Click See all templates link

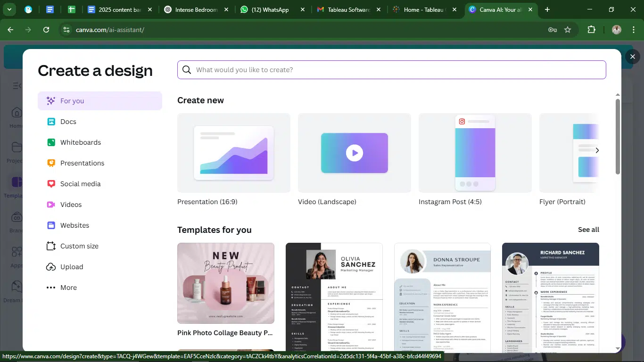[589, 230]
